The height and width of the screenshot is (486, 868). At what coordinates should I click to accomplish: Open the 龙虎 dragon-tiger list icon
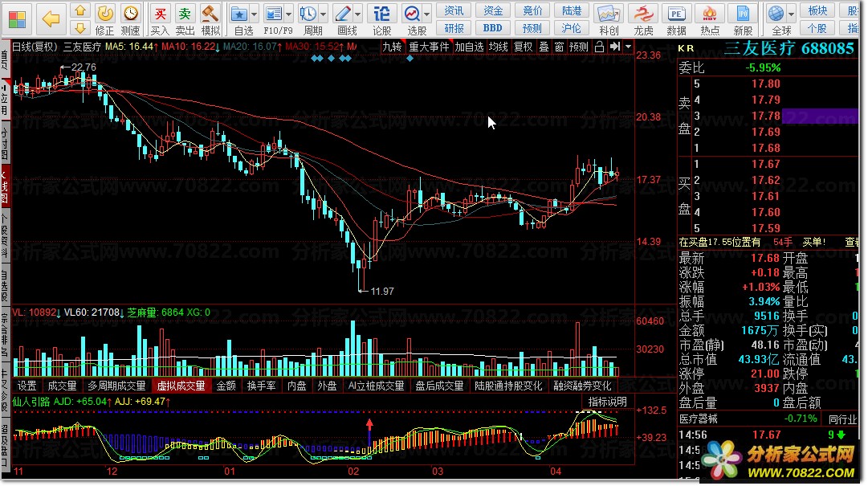643,19
